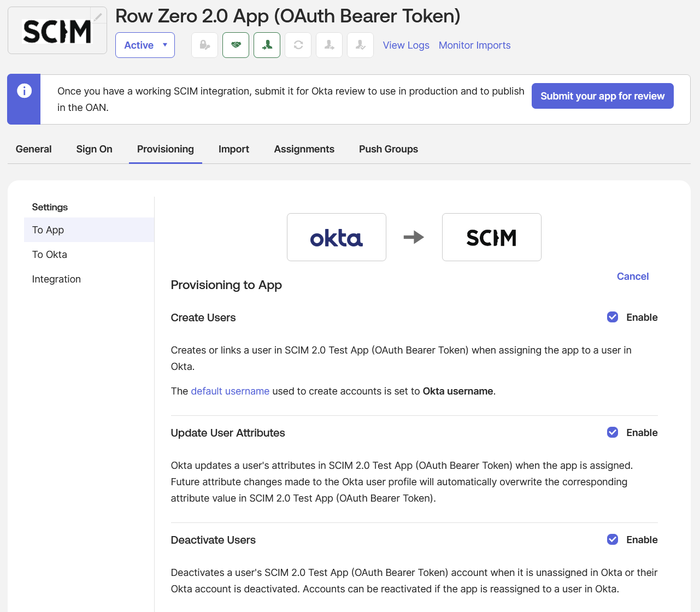Open the Assignments tab
The height and width of the screenshot is (612, 700).
304,149
